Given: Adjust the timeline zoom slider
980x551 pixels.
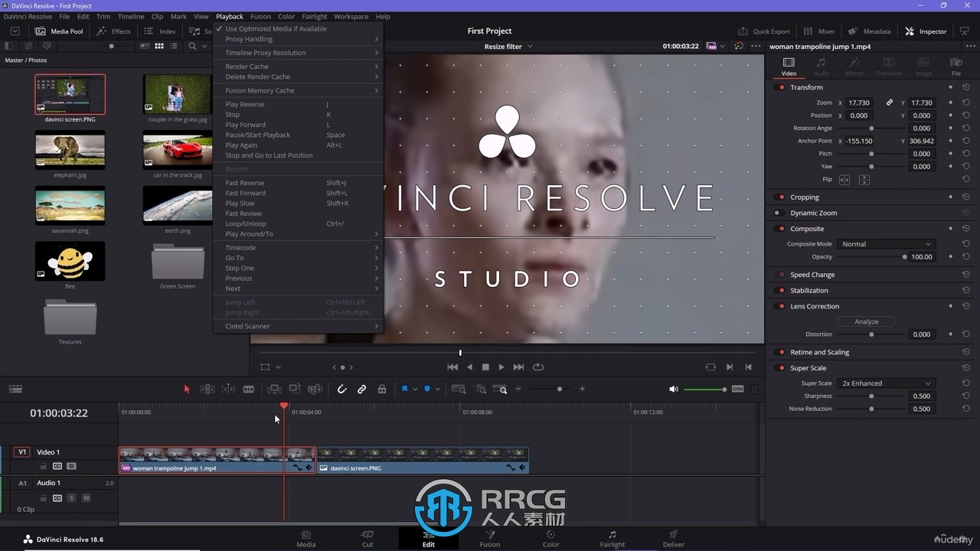Looking at the screenshot, I should point(559,389).
